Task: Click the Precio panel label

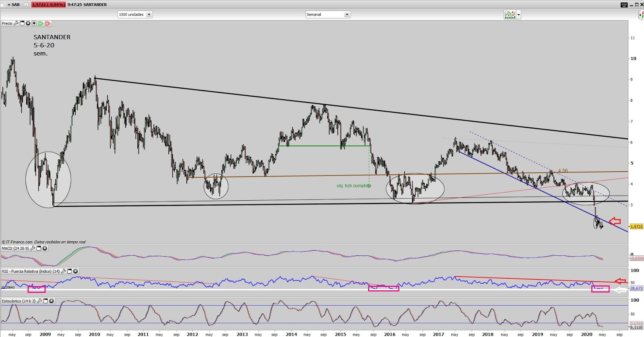Action: click(x=7, y=23)
